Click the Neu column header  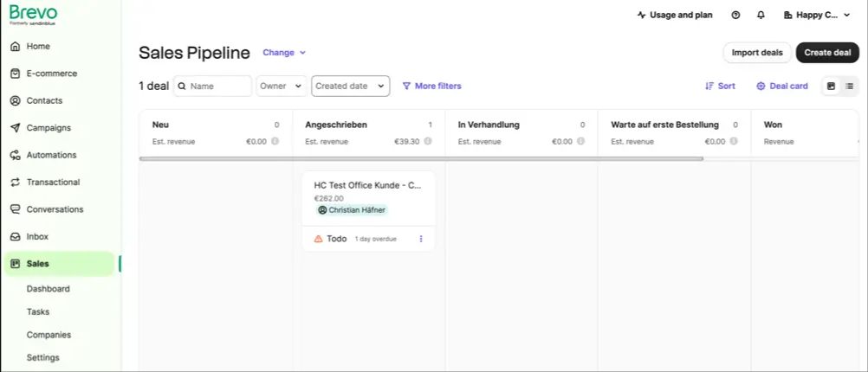tap(160, 125)
